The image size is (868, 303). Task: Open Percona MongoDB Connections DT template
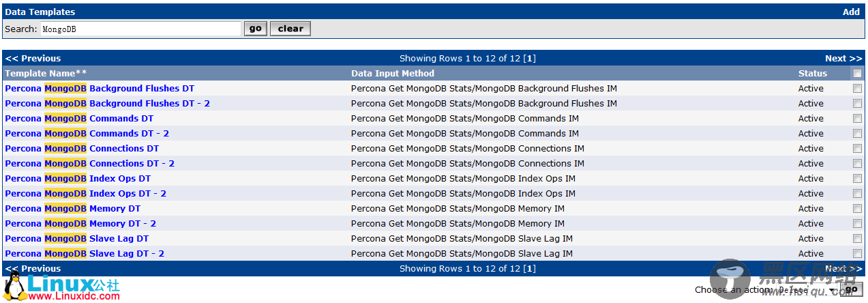tap(82, 149)
